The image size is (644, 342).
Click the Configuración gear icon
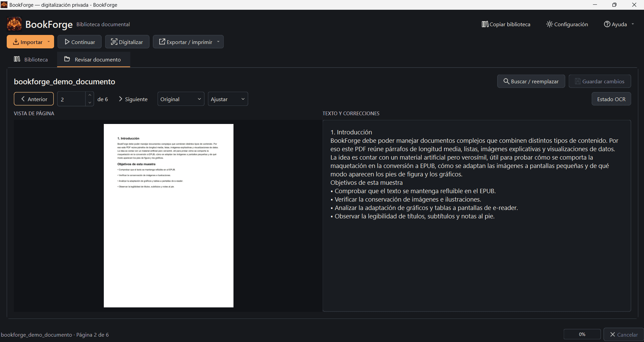click(550, 24)
